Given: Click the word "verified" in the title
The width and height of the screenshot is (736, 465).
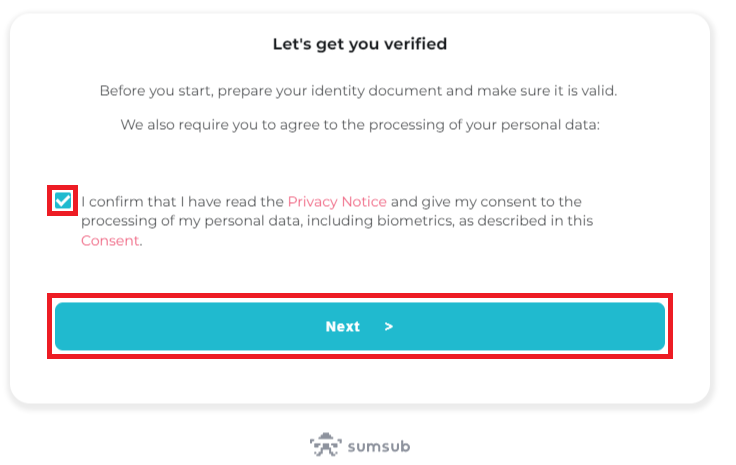Looking at the screenshot, I should [415, 44].
